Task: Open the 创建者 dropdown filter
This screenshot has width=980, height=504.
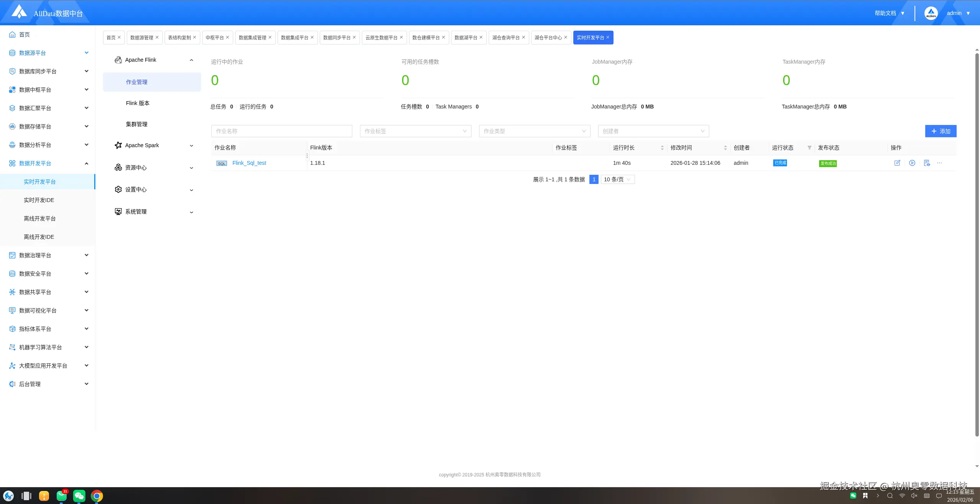Action: [x=653, y=131]
